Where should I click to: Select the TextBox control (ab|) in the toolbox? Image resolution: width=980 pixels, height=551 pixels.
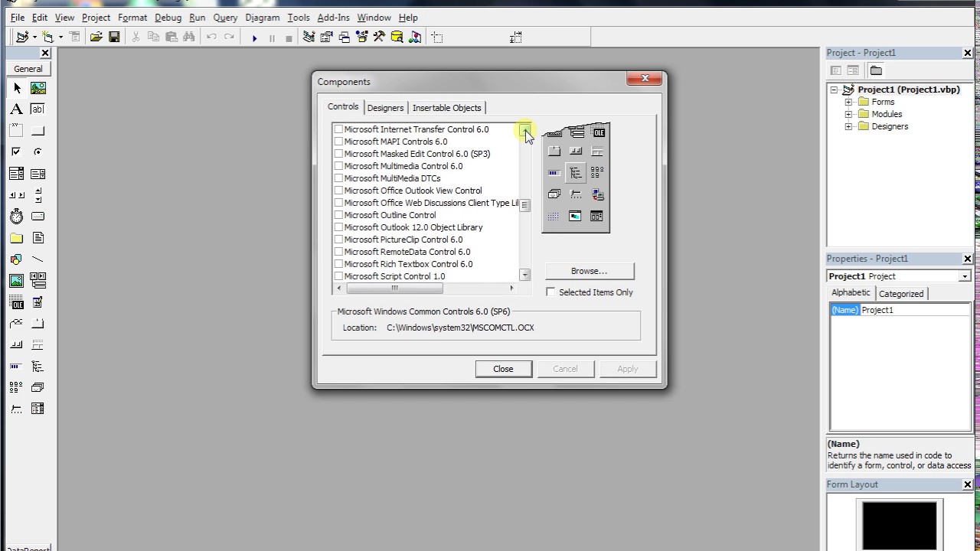38,109
